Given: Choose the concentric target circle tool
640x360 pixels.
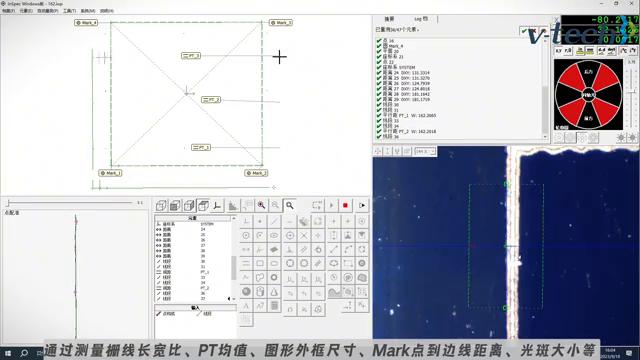Looking at the screenshot, I should (290, 236).
